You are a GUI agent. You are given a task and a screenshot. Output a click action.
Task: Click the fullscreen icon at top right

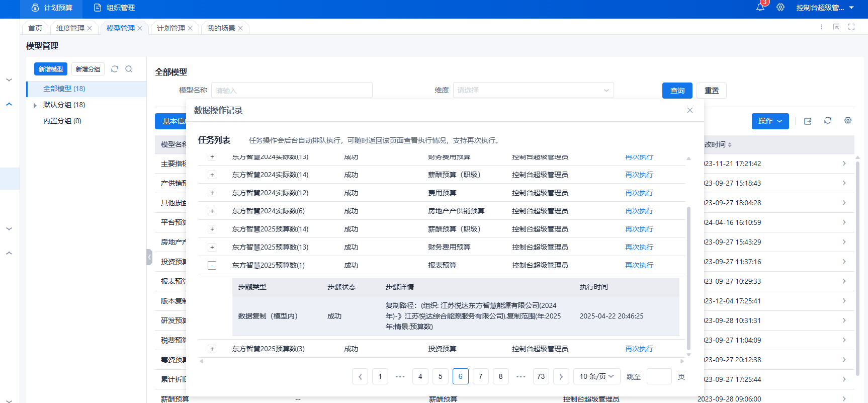(851, 27)
